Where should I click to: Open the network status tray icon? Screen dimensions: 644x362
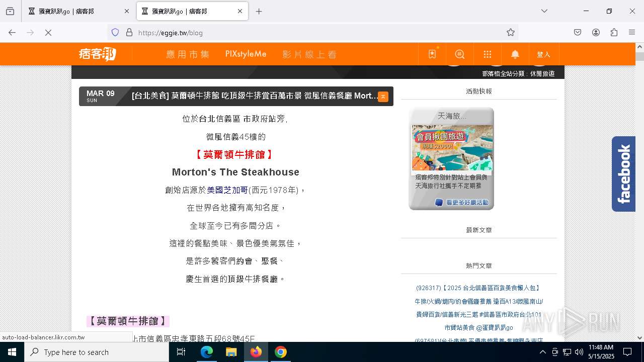click(x=567, y=352)
